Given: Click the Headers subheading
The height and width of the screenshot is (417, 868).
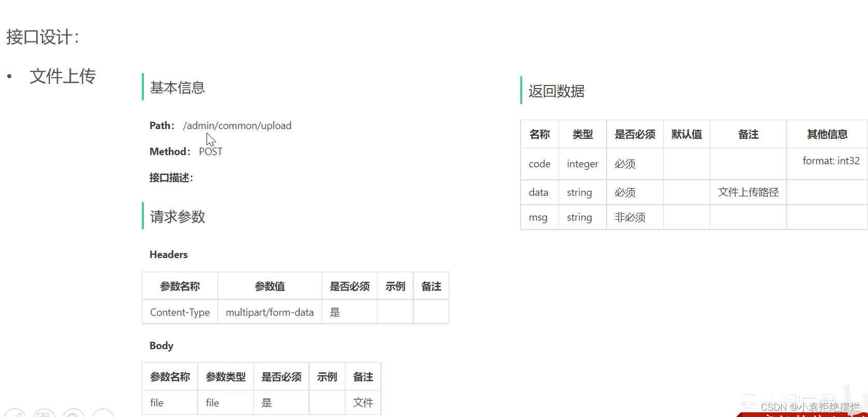Looking at the screenshot, I should [169, 254].
